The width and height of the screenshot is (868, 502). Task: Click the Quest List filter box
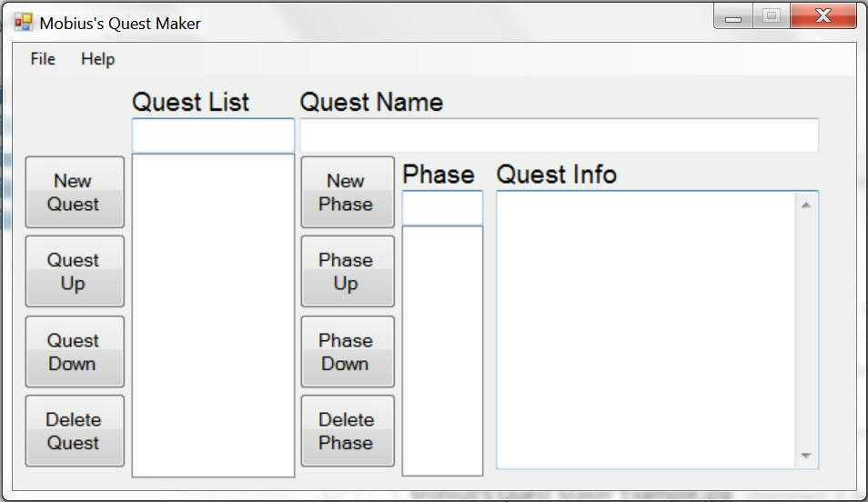(x=213, y=135)
